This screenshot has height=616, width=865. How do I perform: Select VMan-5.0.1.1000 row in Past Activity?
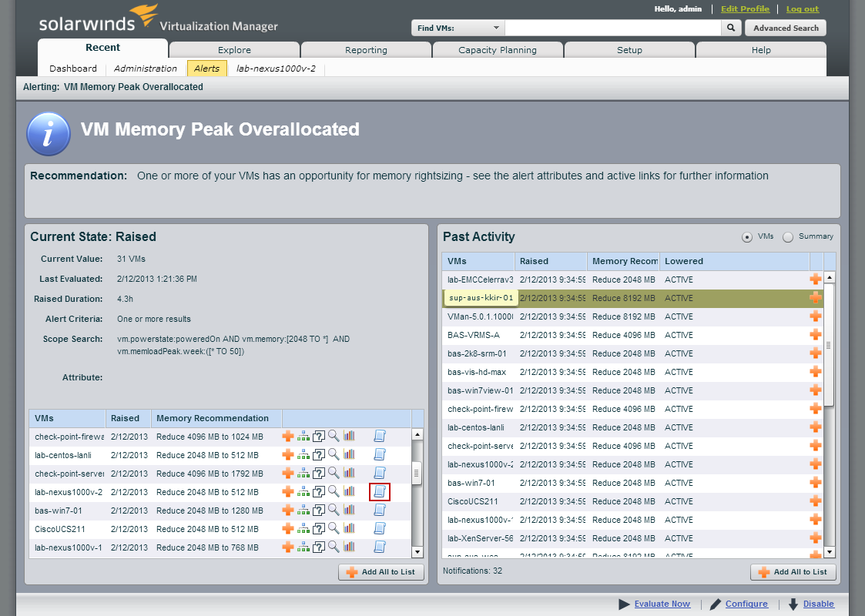click(x=632, y=316)
